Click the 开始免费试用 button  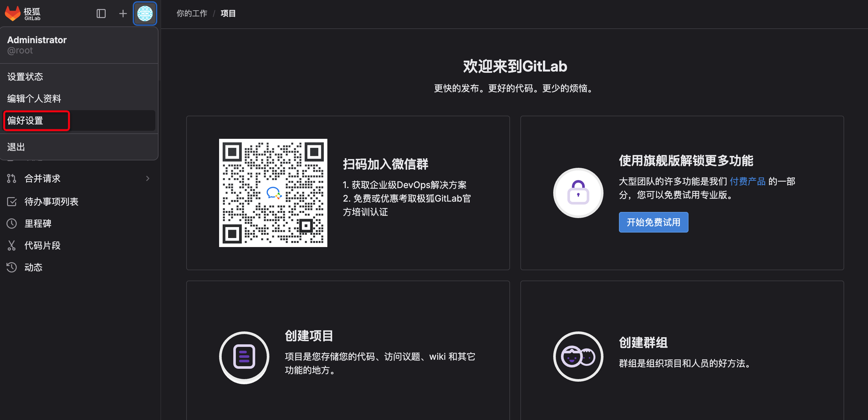[653, 222]
